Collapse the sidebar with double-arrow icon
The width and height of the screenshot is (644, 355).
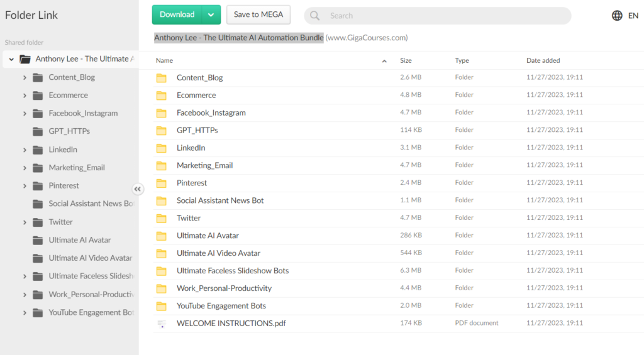click(138, 189)
